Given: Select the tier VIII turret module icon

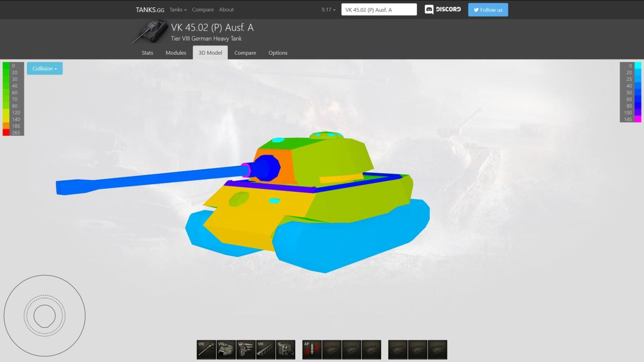Looking at the screenshot, I should point(226,350).
